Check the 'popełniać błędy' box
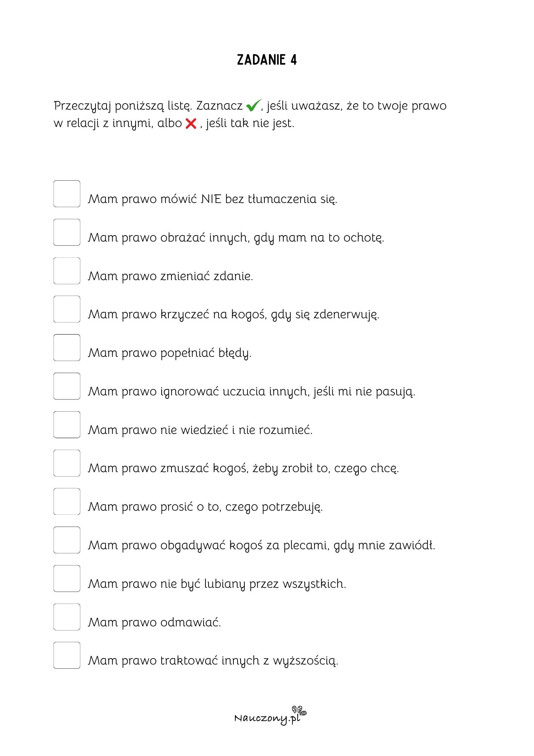Image resolution: width=534 pixels, height=756 pixels. (67, 348)
